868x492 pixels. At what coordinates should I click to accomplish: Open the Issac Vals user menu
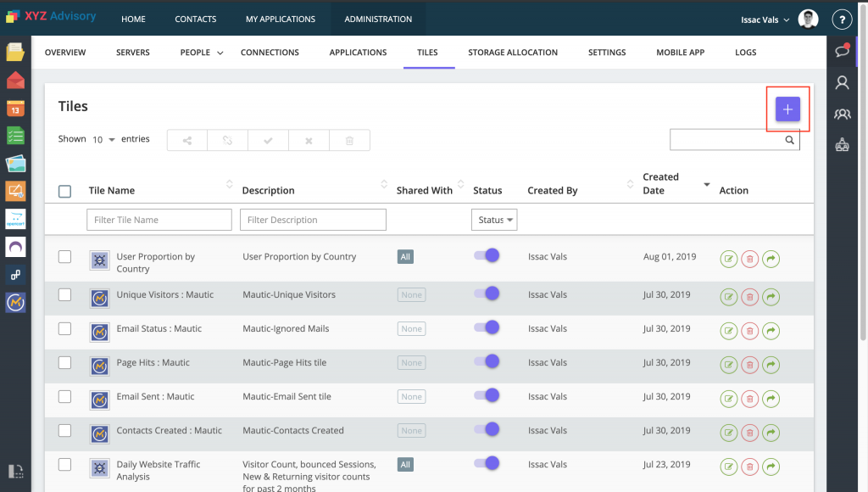(765, 20)
